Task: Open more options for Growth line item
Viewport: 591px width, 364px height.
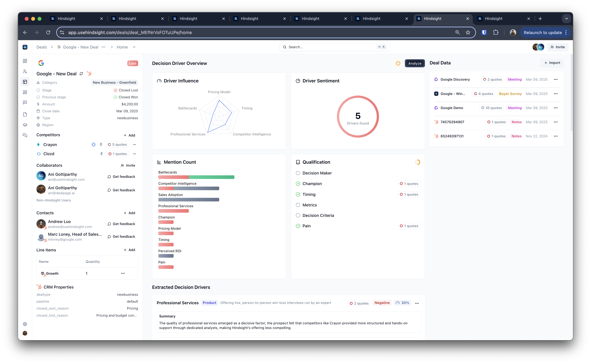Action: [x=123, y=273]
